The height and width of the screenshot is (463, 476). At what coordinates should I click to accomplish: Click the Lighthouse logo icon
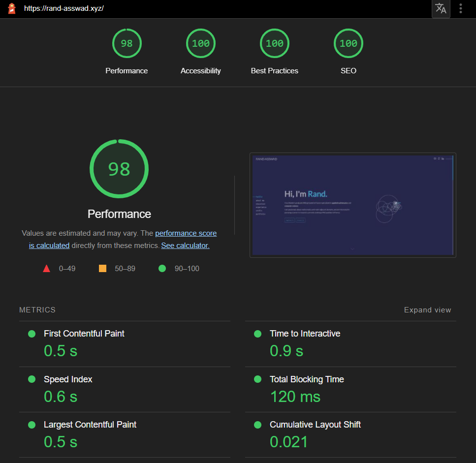(x=12, y=8)
